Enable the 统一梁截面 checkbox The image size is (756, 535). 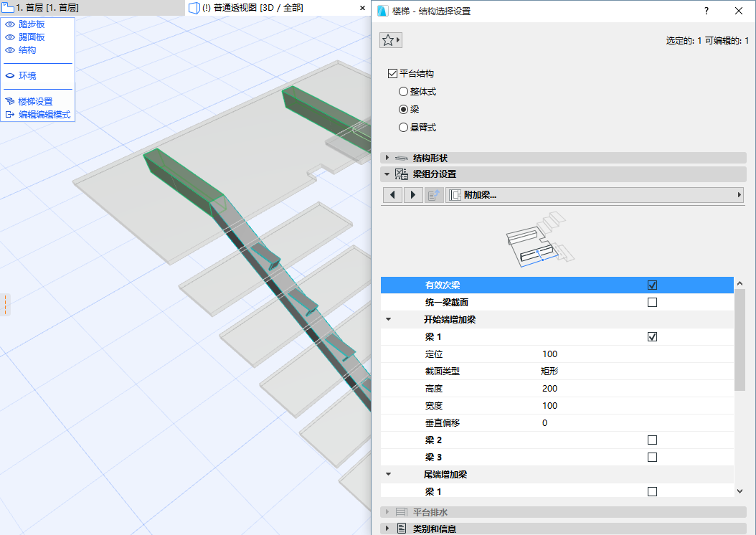pos(652,303)
